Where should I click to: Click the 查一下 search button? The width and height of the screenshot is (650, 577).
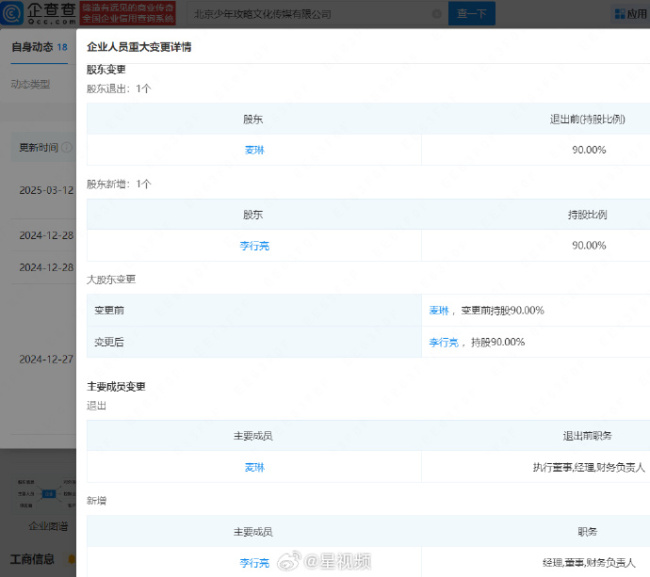coord(472,14)
